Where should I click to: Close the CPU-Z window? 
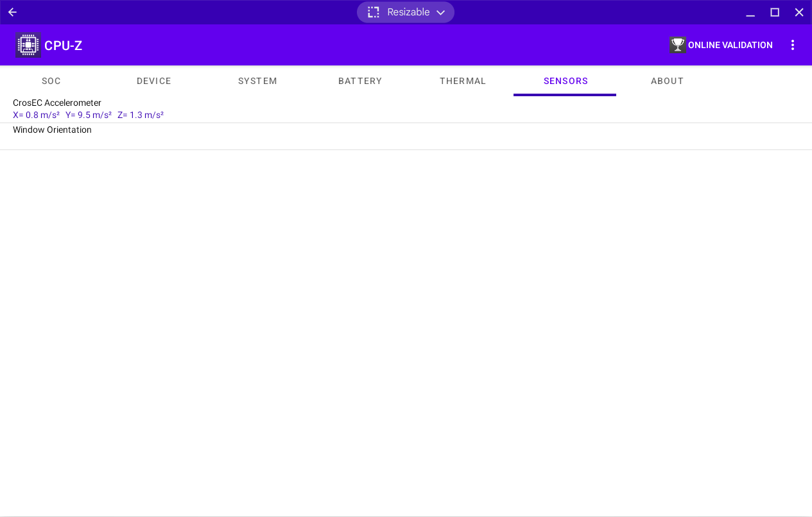coord(799,12)
